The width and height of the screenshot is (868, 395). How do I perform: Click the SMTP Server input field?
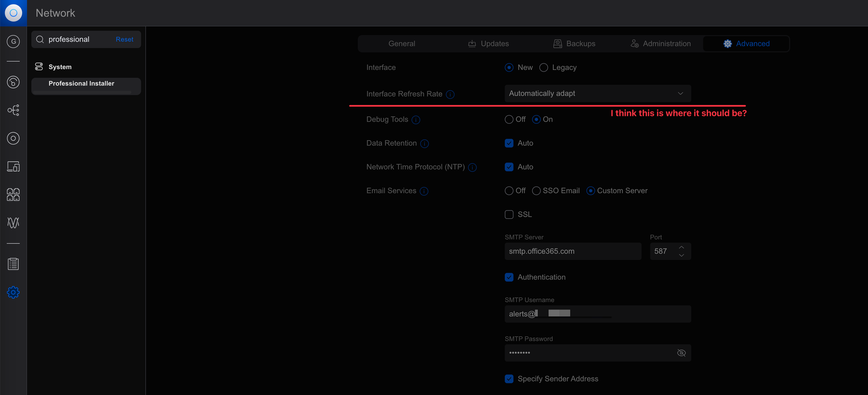(x=572, y=251)
